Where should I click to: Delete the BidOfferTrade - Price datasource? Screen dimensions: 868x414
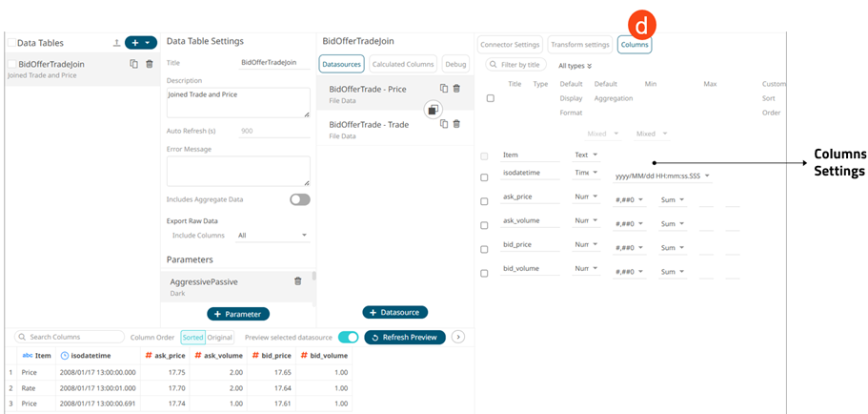[456, 88]
